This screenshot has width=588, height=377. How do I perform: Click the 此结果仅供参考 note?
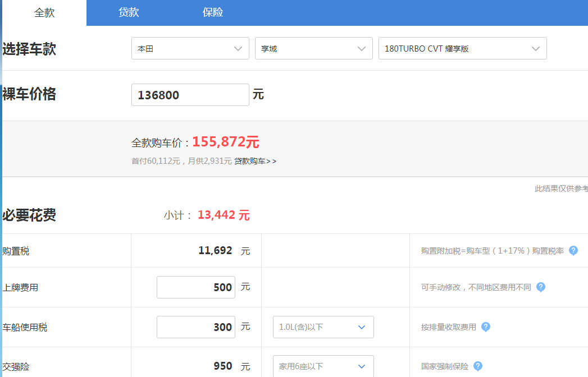[x=561, y=188]
